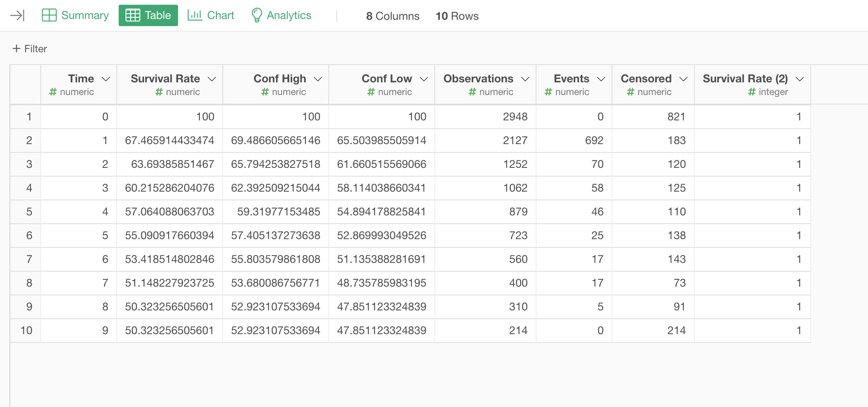Show the Events column options chevron
This screenshot has height=407, width=868.
[x=601, y=79]
